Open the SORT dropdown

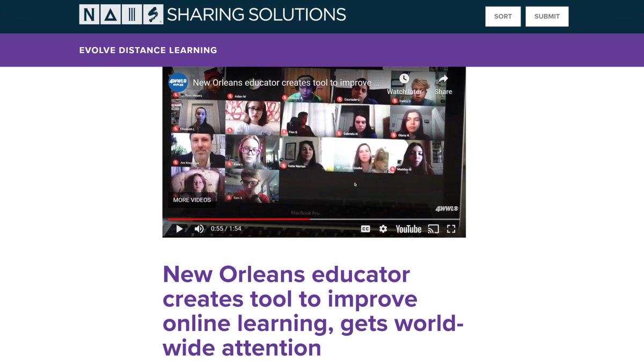point(502,16)
